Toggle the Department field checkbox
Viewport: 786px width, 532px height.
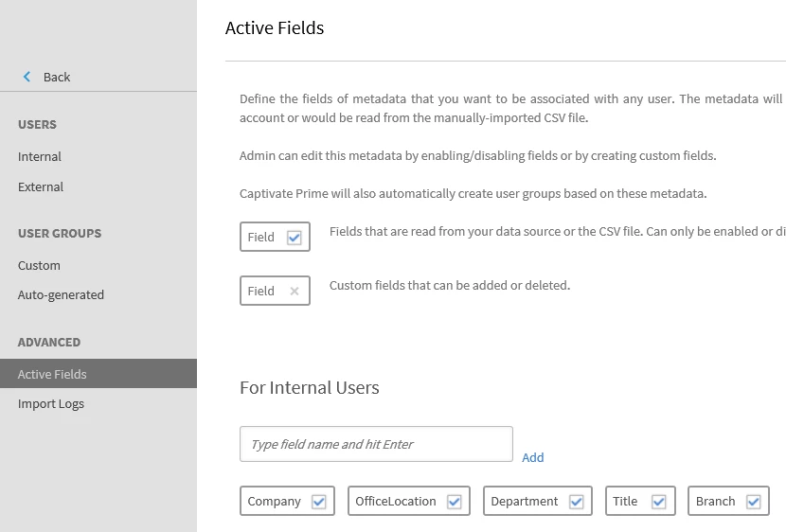click(x=577, y=502)
